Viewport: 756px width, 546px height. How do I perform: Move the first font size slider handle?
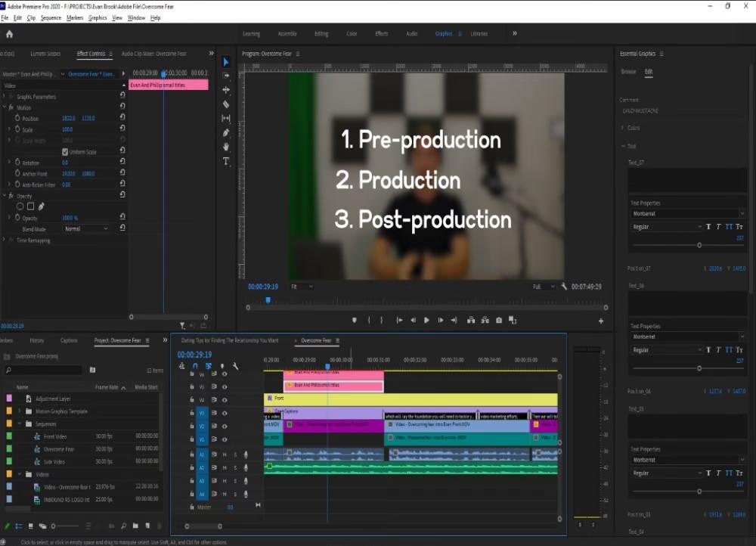click(x=699, y=245)
